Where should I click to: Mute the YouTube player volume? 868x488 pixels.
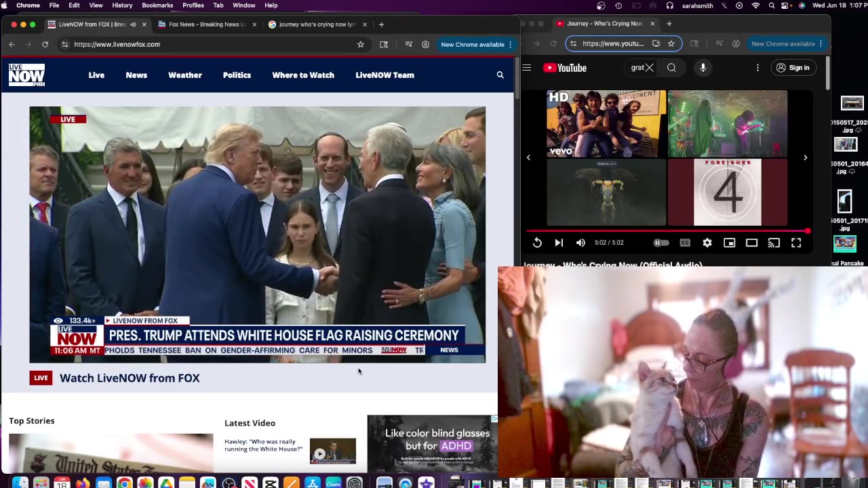pos(580,243)
